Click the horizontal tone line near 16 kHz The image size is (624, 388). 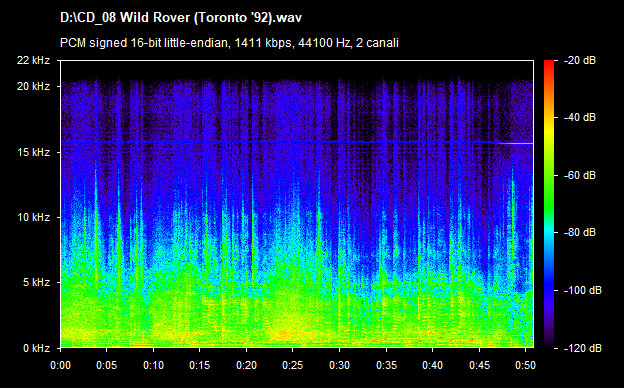coord(297,142)
